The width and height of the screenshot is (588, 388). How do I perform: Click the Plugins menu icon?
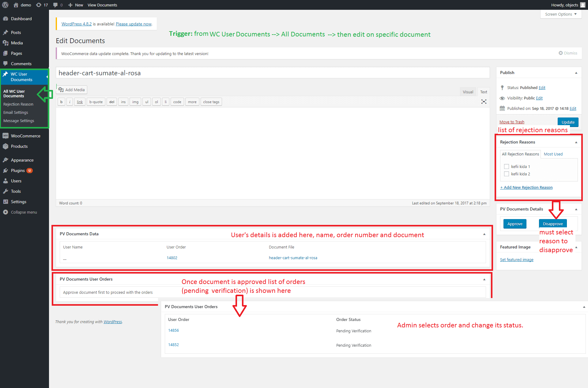point(6,170)
